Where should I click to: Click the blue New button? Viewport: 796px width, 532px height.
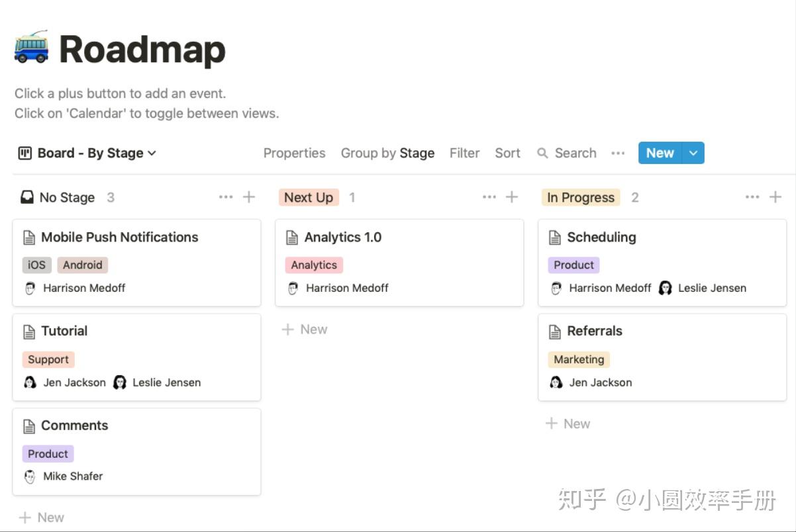pos(660,153)
